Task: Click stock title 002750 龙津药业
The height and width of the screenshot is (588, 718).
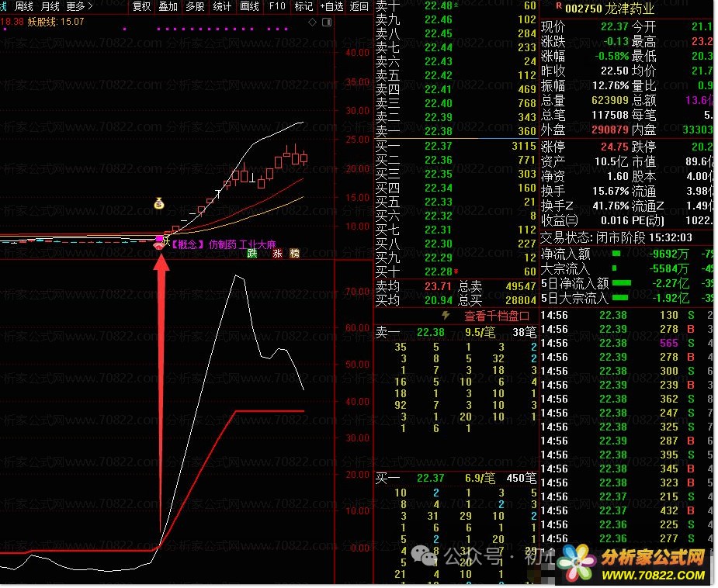Action: coord(609,9)
